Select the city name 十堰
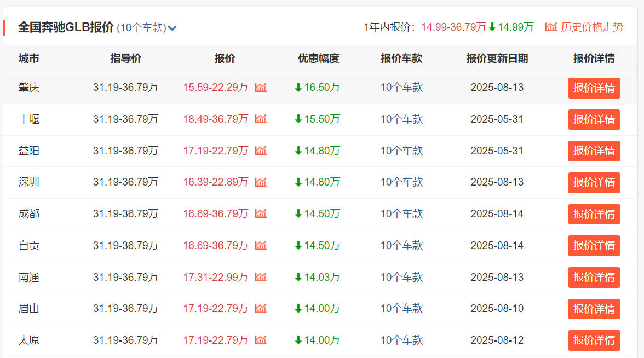Viewport: 644px width, 358px height. click(28, 119)
